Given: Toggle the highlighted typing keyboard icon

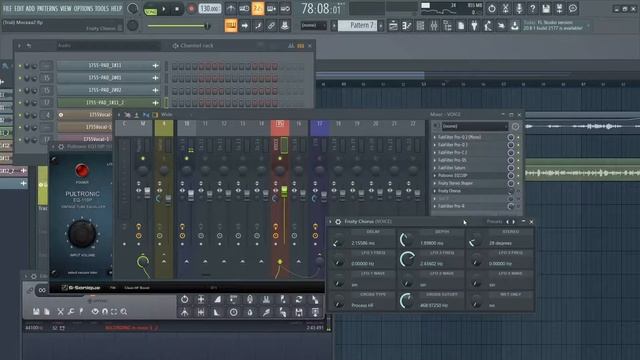Looking at the screenshot, I should click(231, 26).
